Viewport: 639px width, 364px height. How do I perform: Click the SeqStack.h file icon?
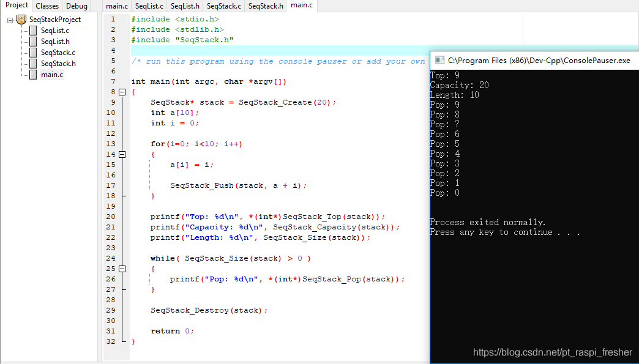(33, 64)
